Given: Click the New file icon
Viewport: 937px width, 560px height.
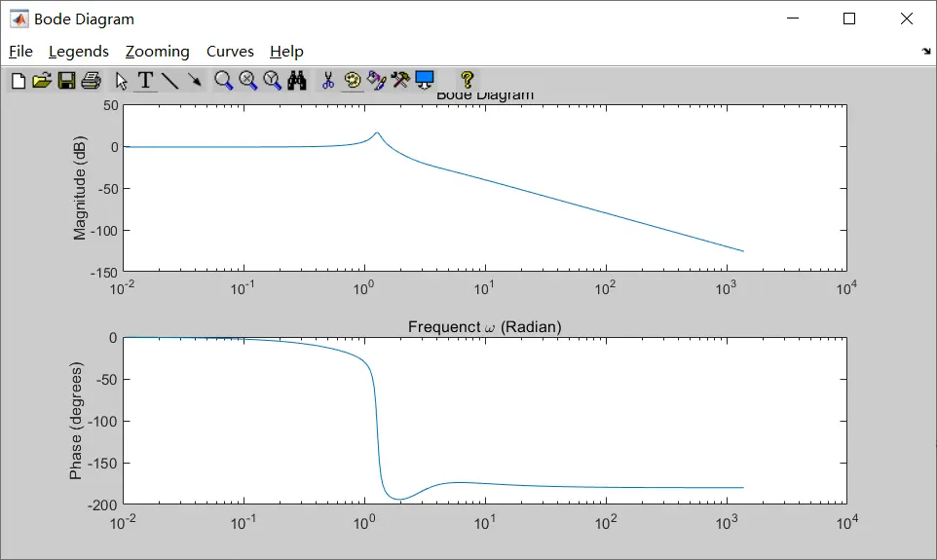Looking at the screenshot, I should click(x=19, y=81).
